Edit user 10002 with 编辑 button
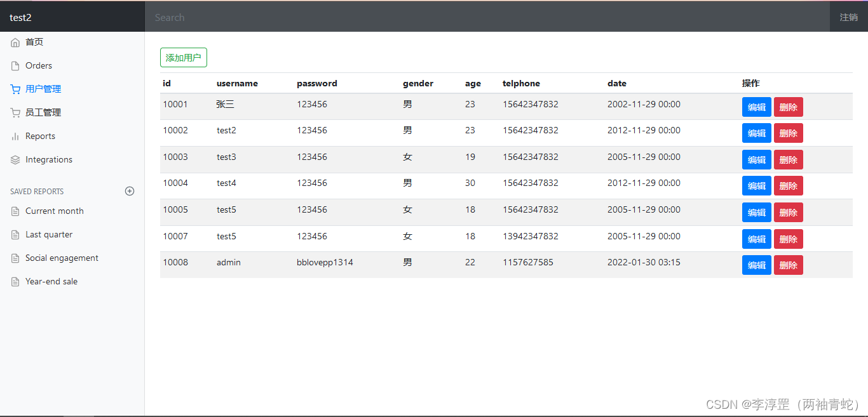 (x=757, y=133)
